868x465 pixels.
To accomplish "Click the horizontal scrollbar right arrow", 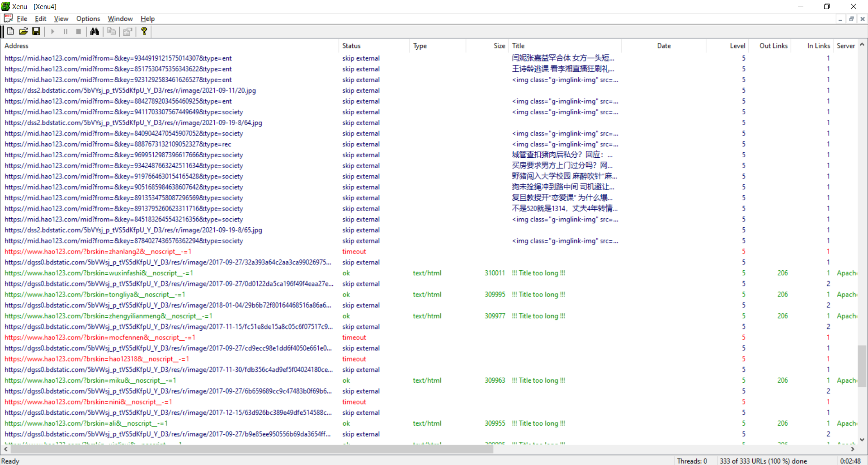I will tap(853, 449).
